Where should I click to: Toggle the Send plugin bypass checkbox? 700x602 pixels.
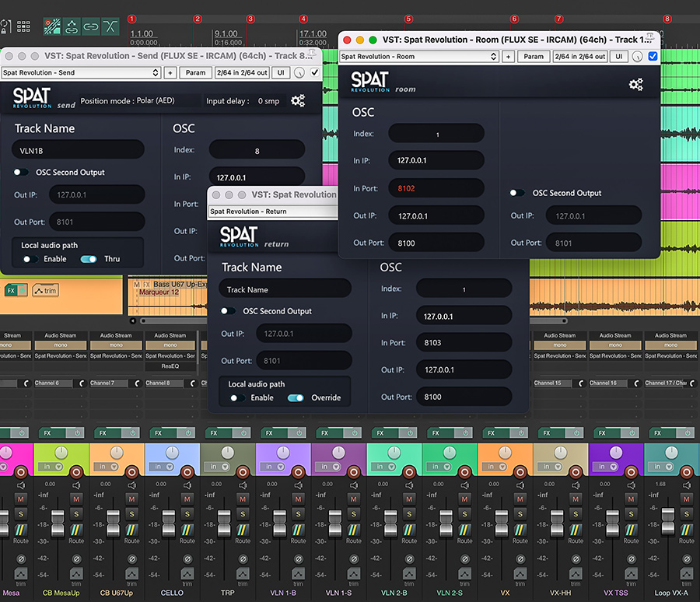pyautogui.click(x=315, y=72)
